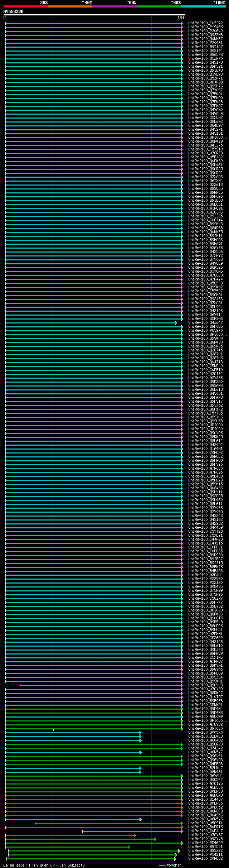
Task: Select hit label UniRef100_Q8RW29
Action: (x=205, y=142)
